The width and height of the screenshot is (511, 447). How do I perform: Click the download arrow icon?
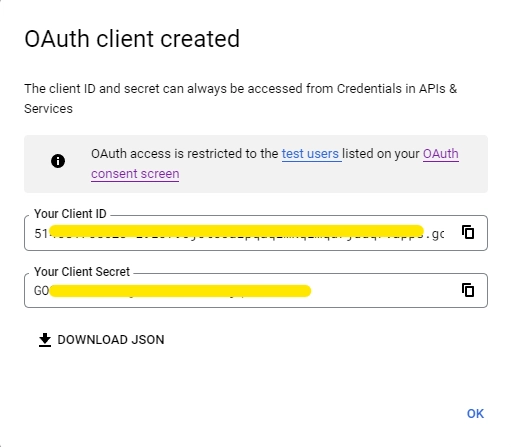(x=45, y=340)
